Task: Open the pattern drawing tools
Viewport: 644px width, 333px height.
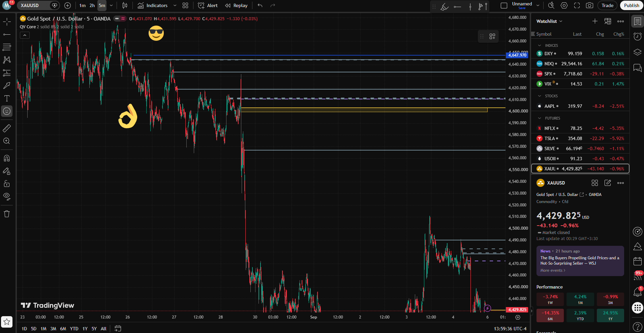Action: coord(7,60)
